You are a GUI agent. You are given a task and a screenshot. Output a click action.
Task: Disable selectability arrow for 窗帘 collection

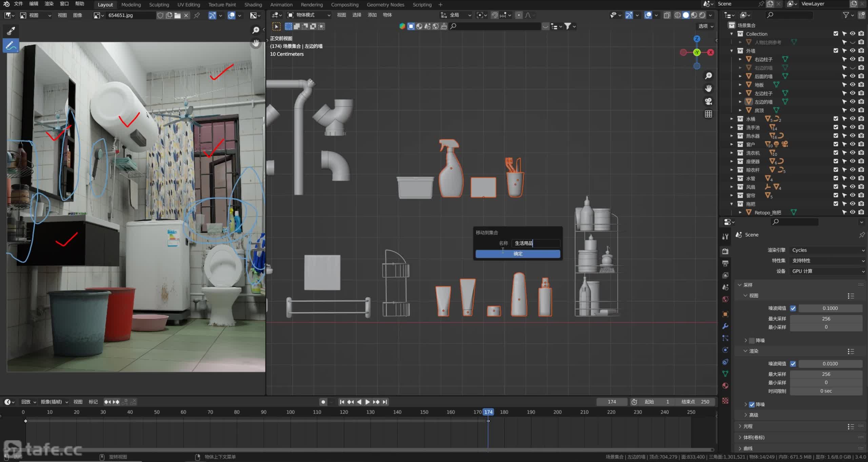coord(844,195)
